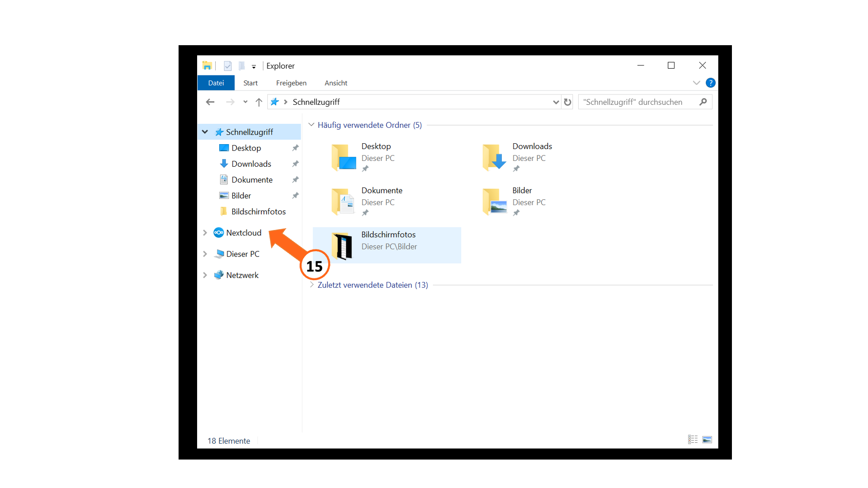Click the Schnellzugriff address bar path

316,102
